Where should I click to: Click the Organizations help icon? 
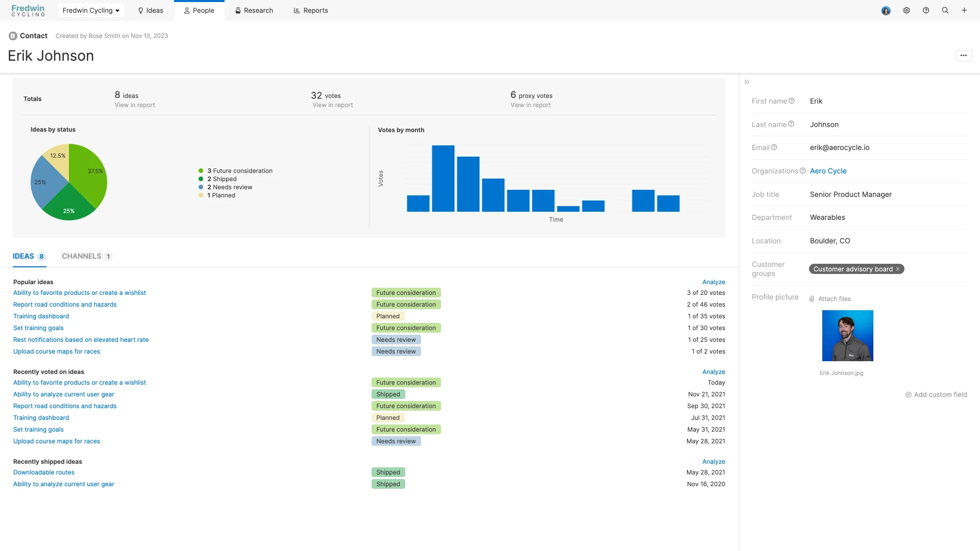pyautogui.click(x=803, y=171)
